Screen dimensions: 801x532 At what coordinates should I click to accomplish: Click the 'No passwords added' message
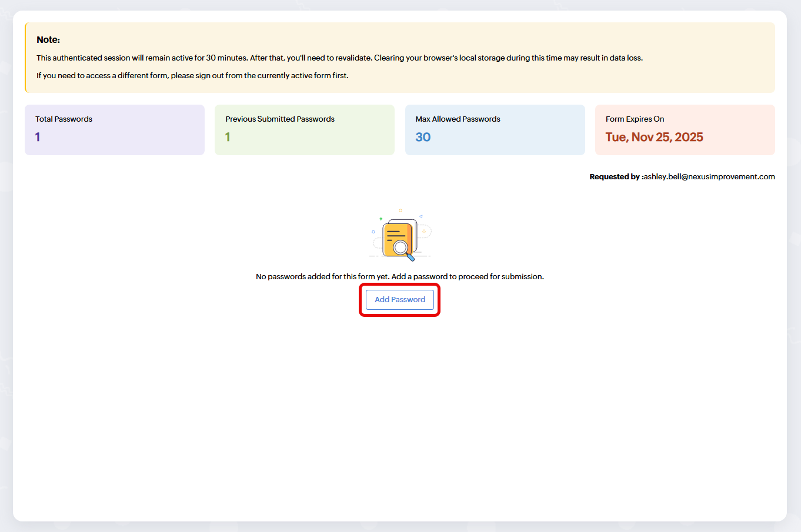click(x=399, y=276)
